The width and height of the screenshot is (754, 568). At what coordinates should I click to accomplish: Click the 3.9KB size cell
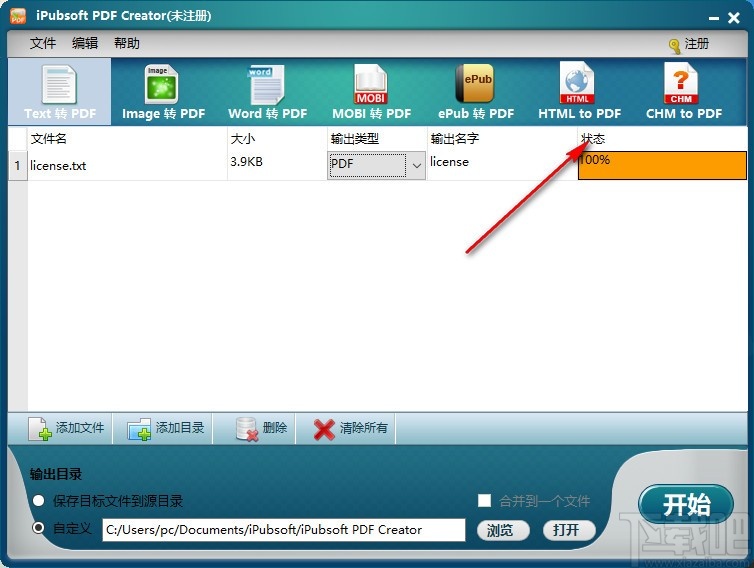point(277,165)
